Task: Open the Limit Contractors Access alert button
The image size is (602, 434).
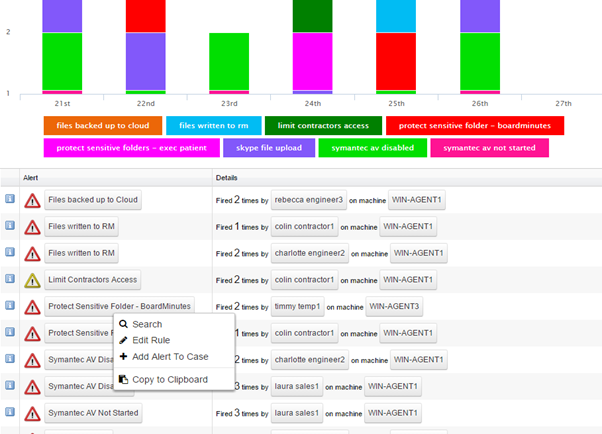Action: click(92, 280)
